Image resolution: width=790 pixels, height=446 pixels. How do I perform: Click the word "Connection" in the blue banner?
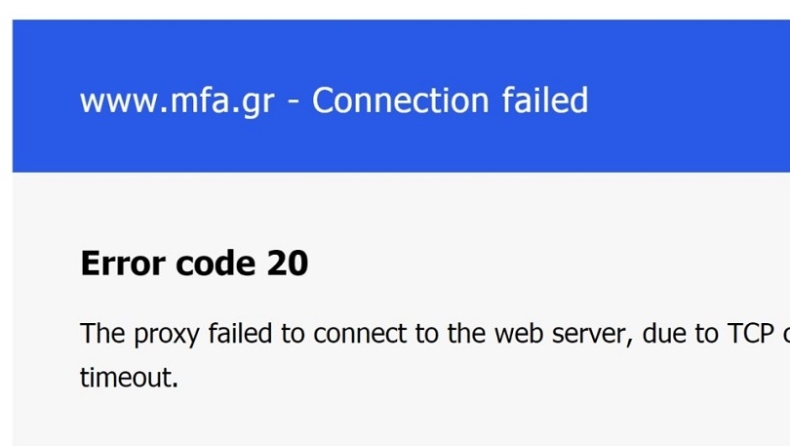pyautogui.click(x=399, y=101)
